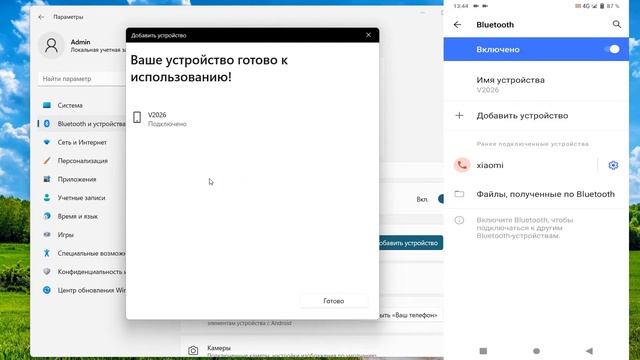Click the accessibility figure icon
Screen dimensions: 640x360
[47, 253]
